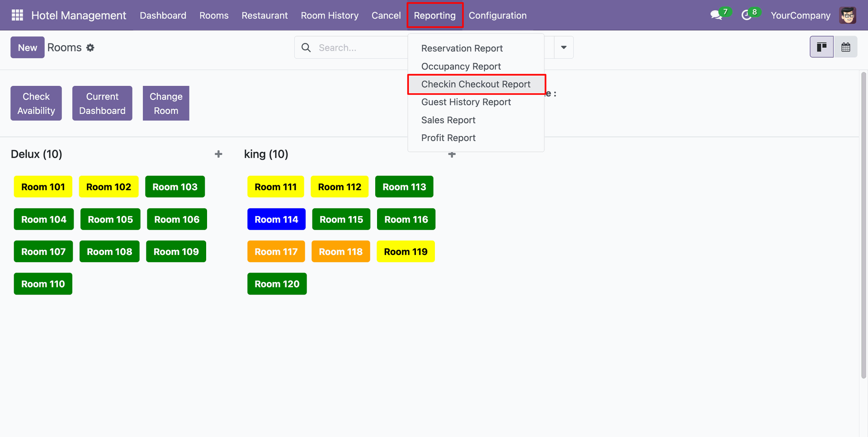Select Checkin Checkout Report from menu
868x437 pixels.
(476, 85)
